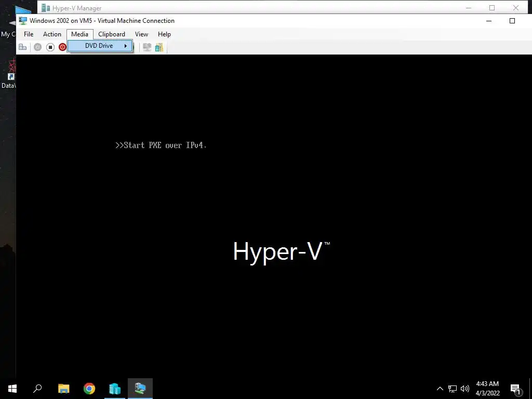
Task: Click the 'Start PXE over IPv4' text
Action: (x=161, y=145)
